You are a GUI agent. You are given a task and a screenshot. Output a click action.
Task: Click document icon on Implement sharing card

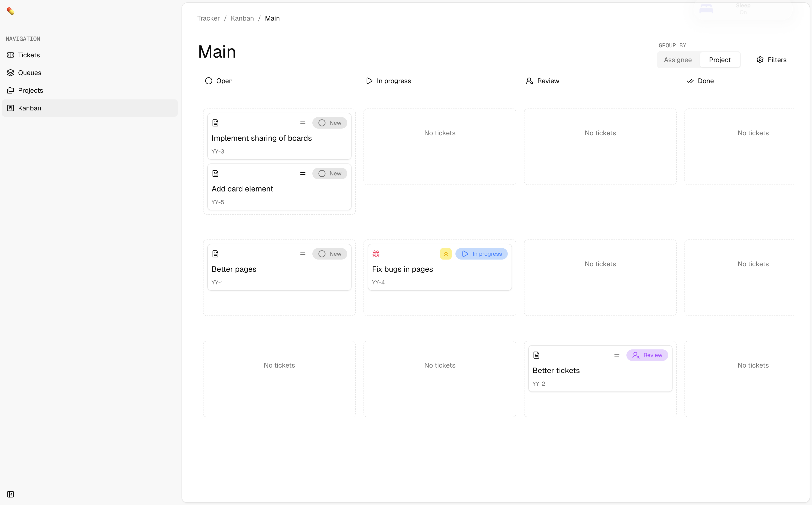coord(215,123)
